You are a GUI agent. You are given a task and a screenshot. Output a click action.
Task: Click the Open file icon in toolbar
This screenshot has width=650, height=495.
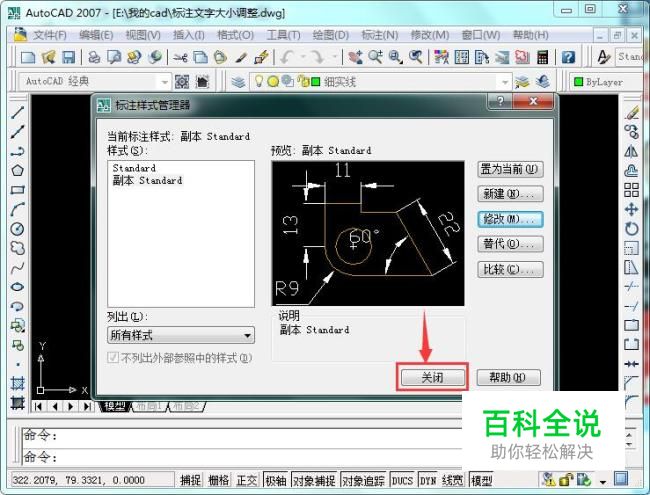click(48, 57)
